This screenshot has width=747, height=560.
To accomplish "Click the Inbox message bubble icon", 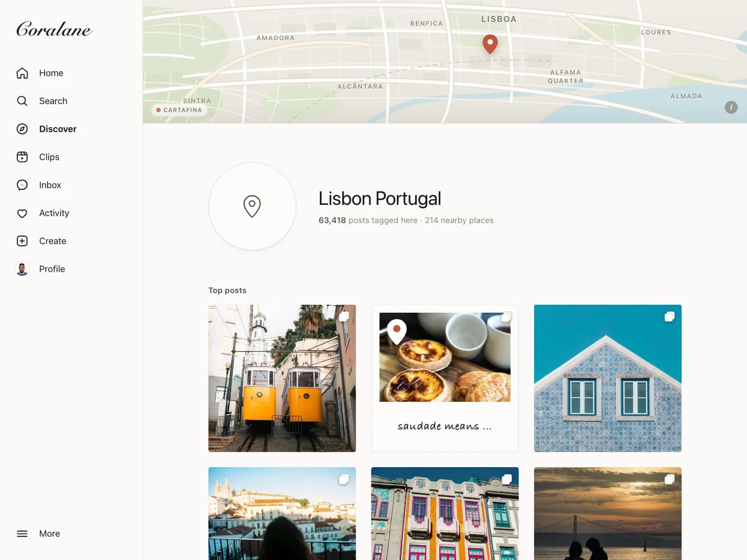I will [22, 185].
